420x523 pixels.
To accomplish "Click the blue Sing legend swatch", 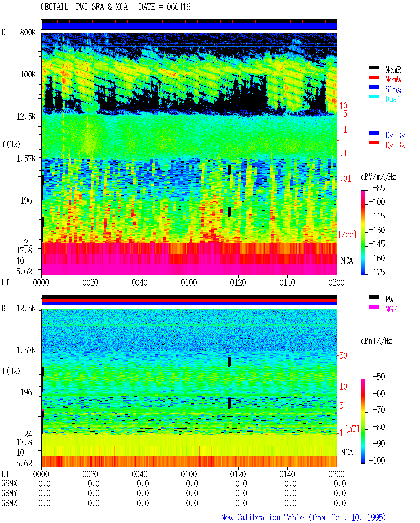I will point(374,87).
